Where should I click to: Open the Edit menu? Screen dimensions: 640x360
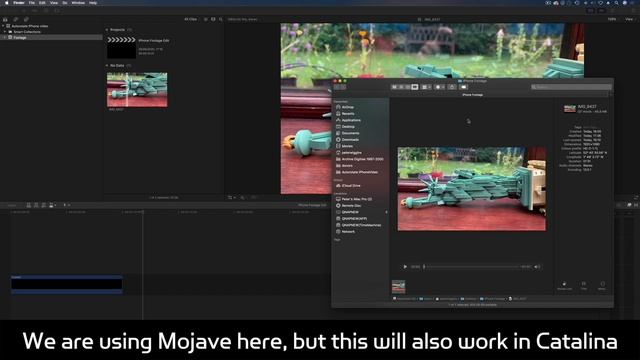(42, 3)
